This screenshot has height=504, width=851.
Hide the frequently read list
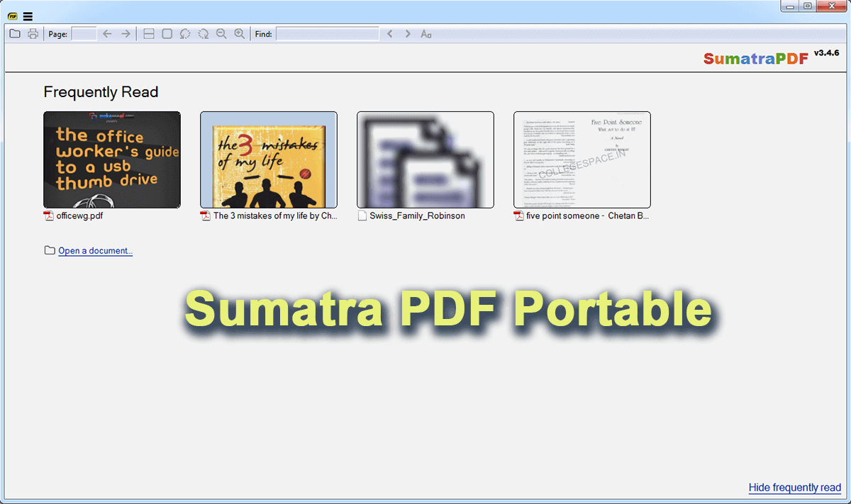[794, 487]
